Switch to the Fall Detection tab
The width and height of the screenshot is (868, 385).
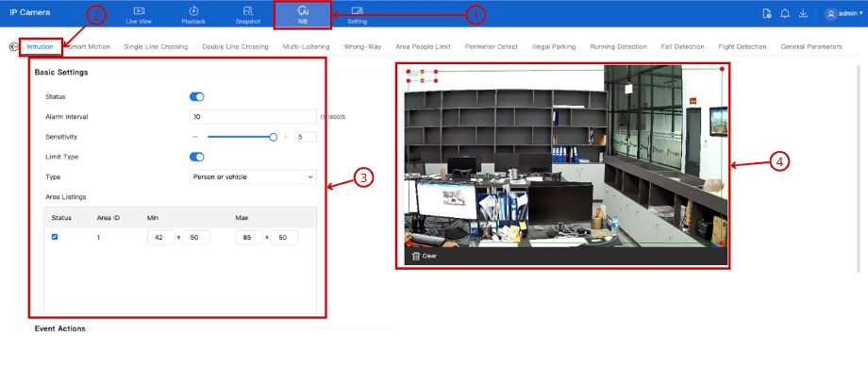(x=682, y=47)
